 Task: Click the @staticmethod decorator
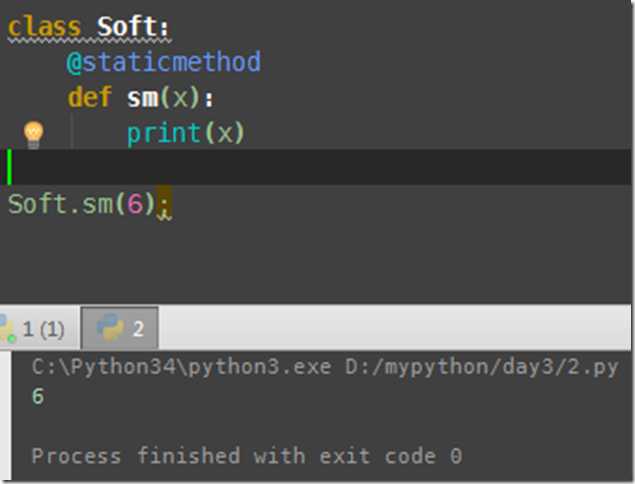coord(163,62)
